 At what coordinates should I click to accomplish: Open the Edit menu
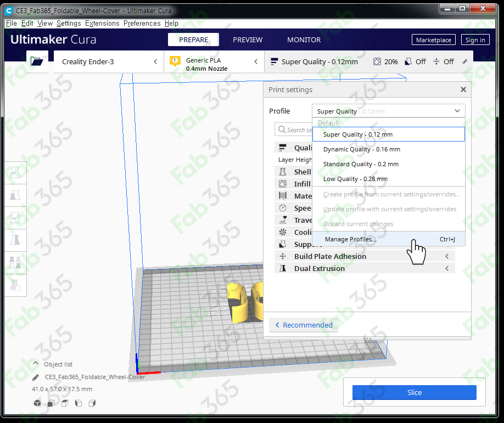(x=27, y=24)
